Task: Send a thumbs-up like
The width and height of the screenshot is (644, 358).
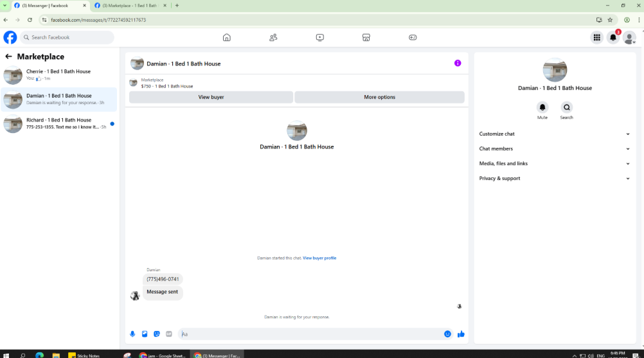Action: (x=461, y=334)
